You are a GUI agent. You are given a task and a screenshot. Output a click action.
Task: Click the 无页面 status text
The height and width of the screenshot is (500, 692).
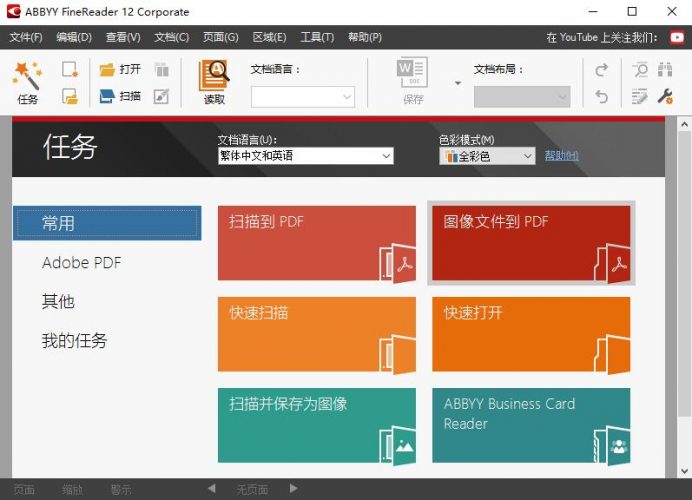click(x=252, y=489)
